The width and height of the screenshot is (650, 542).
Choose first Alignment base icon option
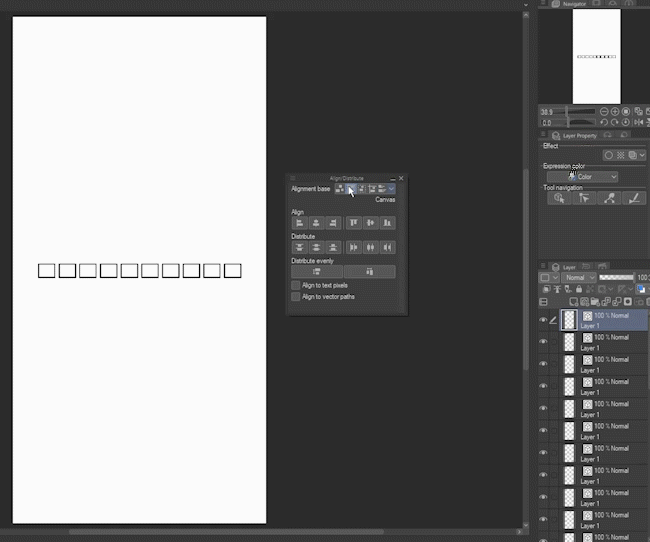pos(340,189)
